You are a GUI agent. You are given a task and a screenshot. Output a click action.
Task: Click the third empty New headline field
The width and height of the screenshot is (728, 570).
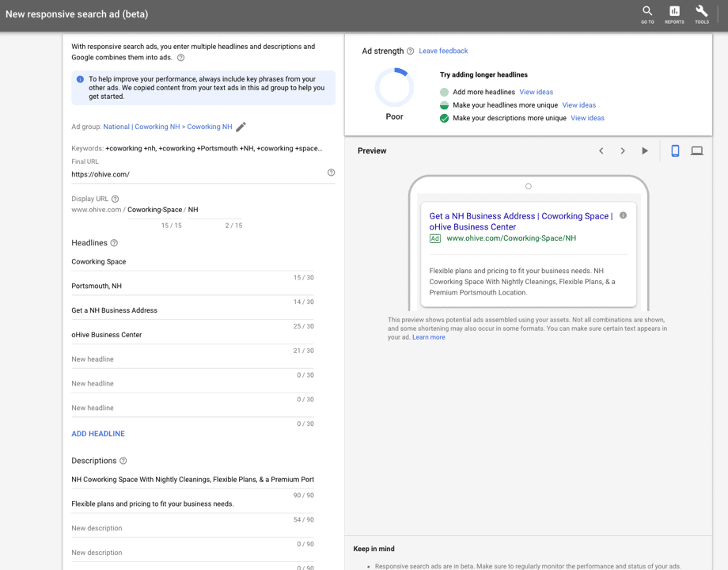pyautogui.click(x=192, y=408)
